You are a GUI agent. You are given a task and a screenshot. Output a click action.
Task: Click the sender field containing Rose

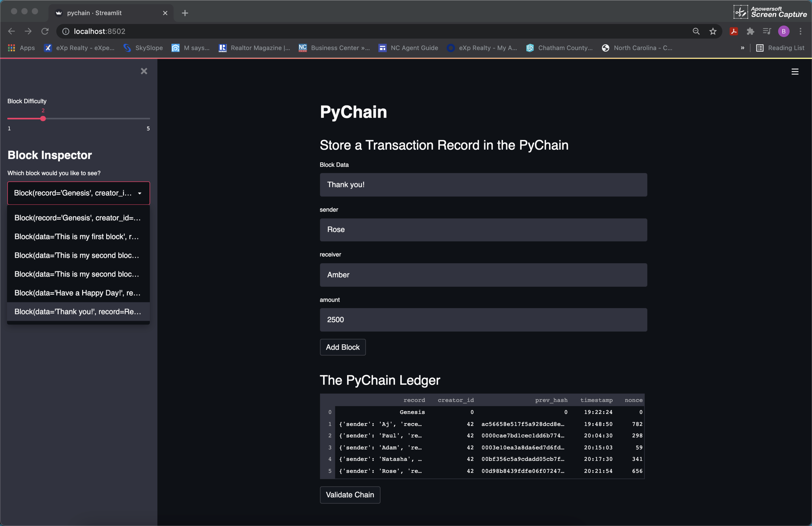tap(483, 230)
